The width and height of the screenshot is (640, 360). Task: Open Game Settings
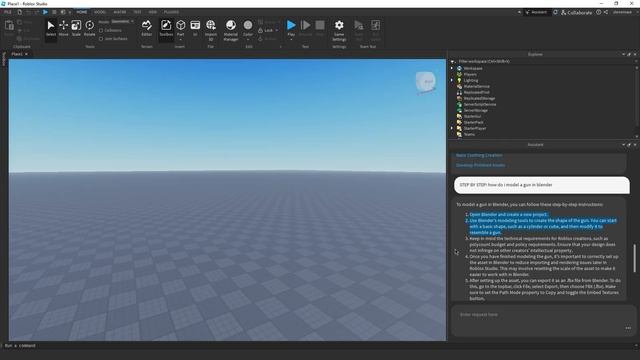339,30
